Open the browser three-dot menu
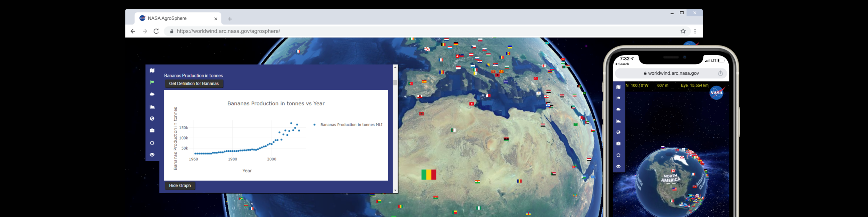Screen dimensions: 868x217 tap(695, 31)
